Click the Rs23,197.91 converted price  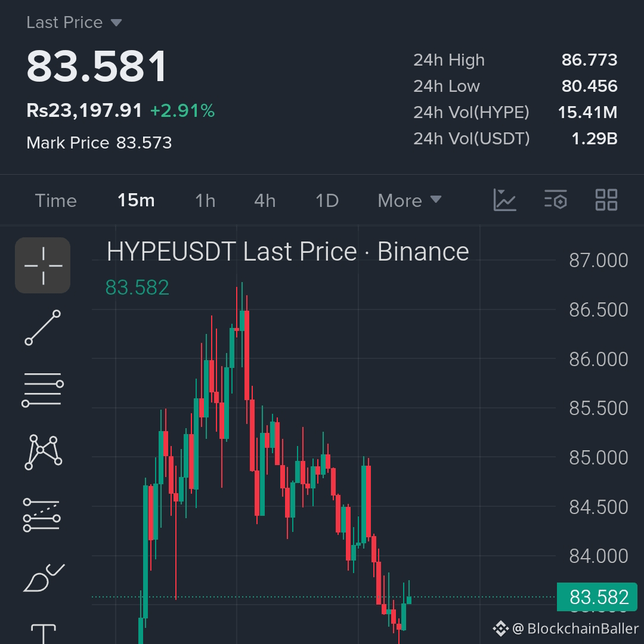(84, 110)
